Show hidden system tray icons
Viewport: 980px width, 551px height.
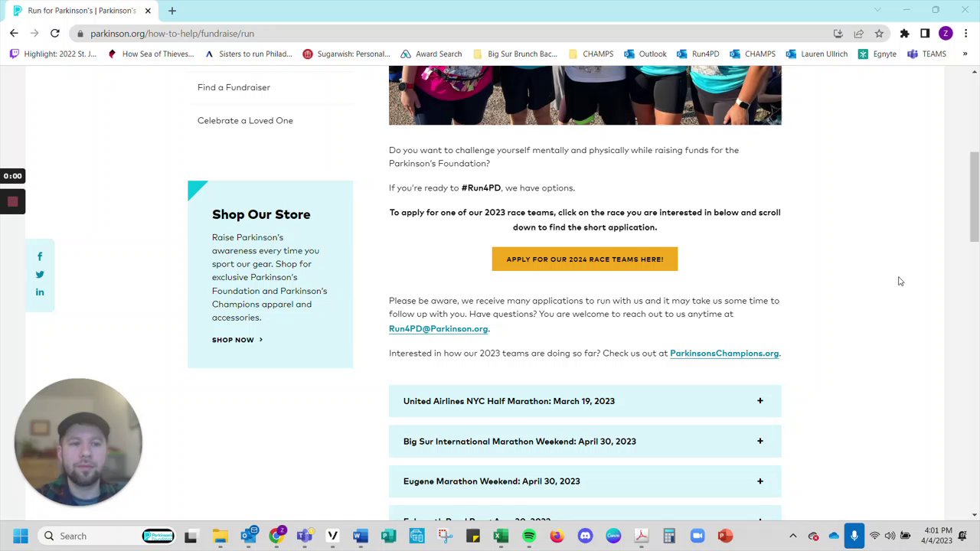pos(793,536)
